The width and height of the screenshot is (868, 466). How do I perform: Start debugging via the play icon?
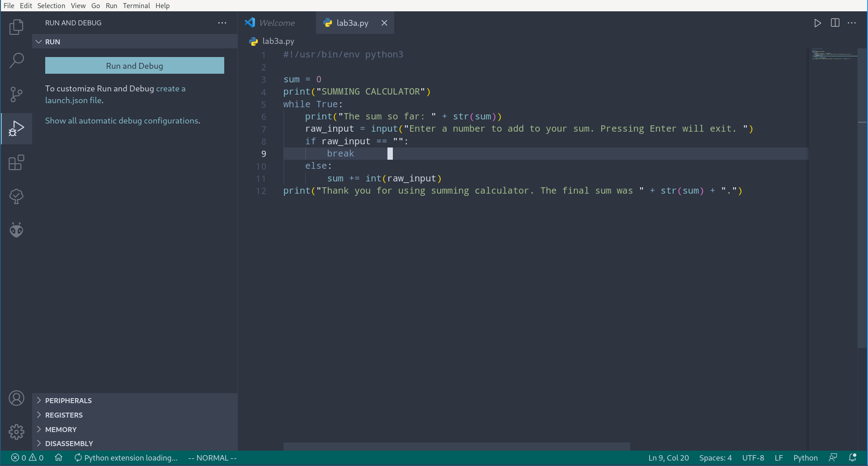pyautogui.click(x=817, y=23)
